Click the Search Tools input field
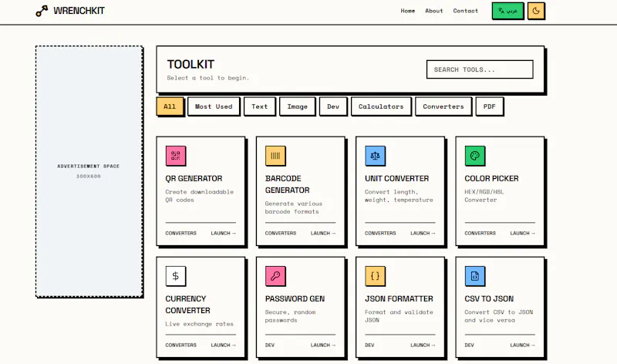The height and width of the screenshot is (364, 617). tap(480, 69)
